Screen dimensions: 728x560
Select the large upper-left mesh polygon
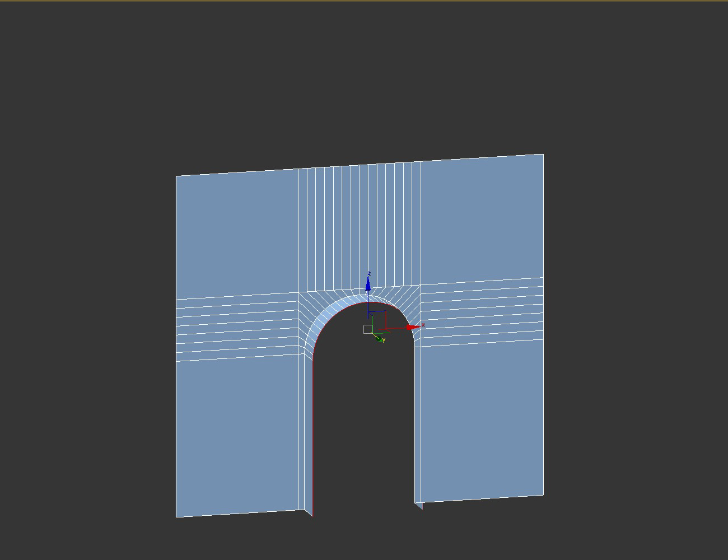click(x=237, y=235)
